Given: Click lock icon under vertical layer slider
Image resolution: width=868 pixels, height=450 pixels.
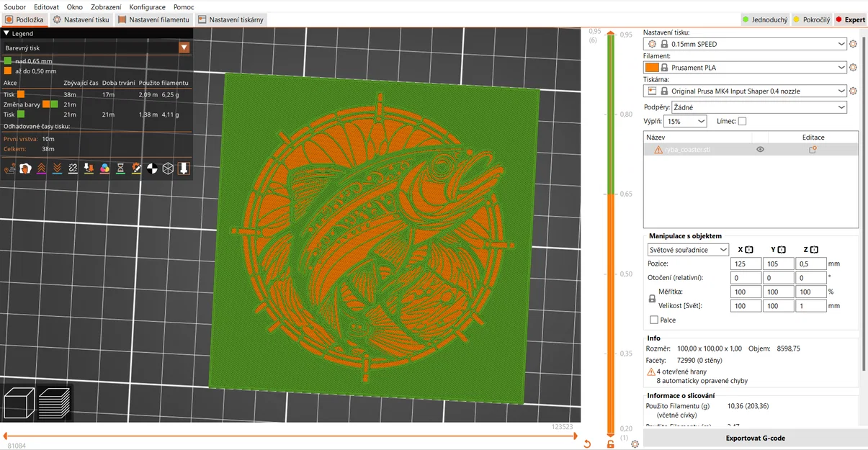Looking at the screenshot, I should (x=611, y=444).
